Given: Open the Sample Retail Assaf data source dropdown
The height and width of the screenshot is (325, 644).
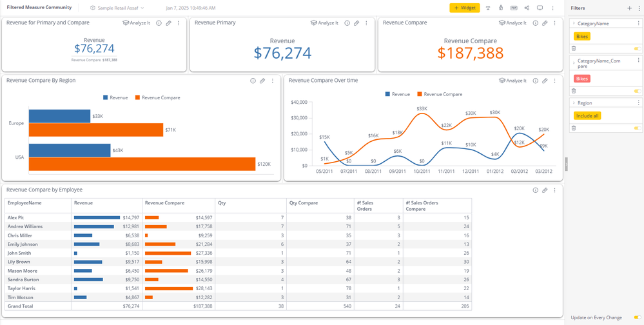Looking at the screenshot, I should pyautogui.click(x=117, y=8).
